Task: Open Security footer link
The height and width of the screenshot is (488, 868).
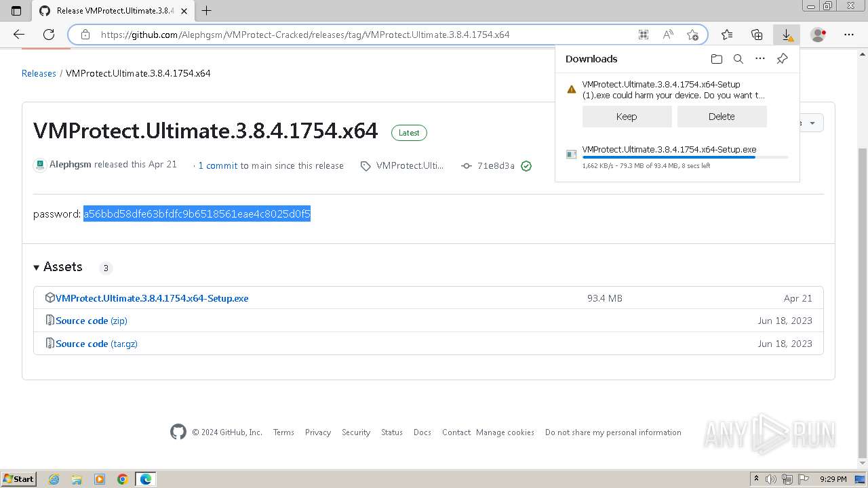Action: pos(356,432)
